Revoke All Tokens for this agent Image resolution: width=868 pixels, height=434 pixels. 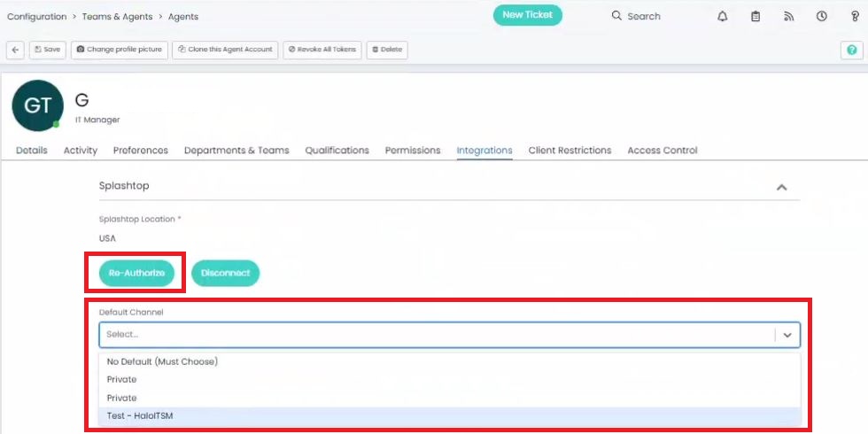[x=322, y=50]
